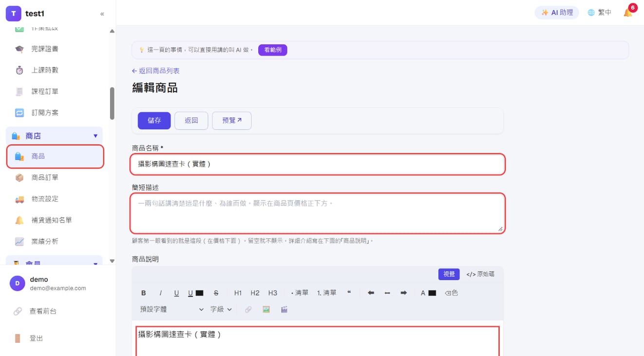This screenshot has height=356, width=644.
Task: Apply H1 heading style
Action: click(x=238, y=293)
